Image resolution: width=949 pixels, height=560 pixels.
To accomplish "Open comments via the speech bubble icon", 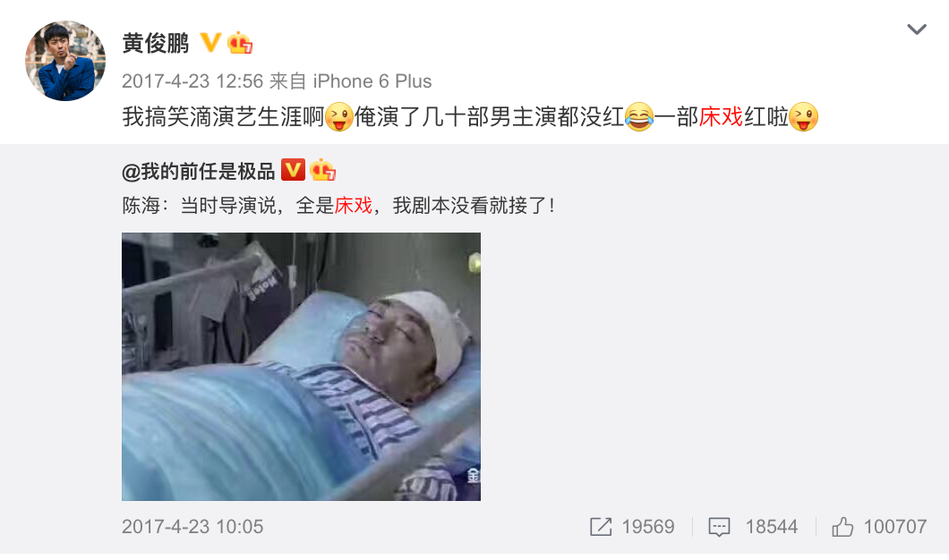I will pyautogui.click(x=719, y=527).
